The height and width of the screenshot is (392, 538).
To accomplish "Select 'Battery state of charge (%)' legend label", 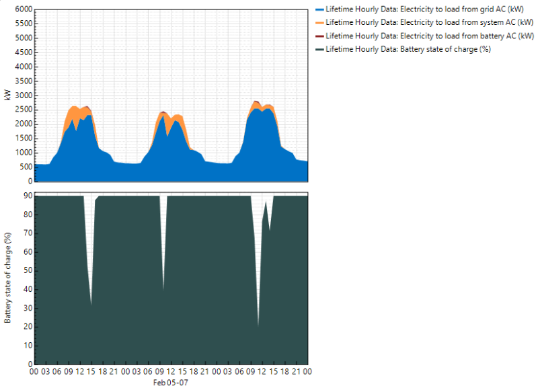I will [408, 49].
